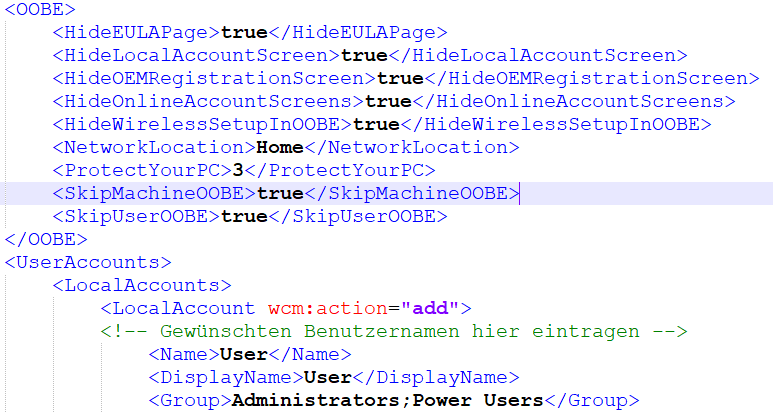Click the green Gewünschten Benutzernamen comment
Viewport: 773px width, 412px height.
394,331
